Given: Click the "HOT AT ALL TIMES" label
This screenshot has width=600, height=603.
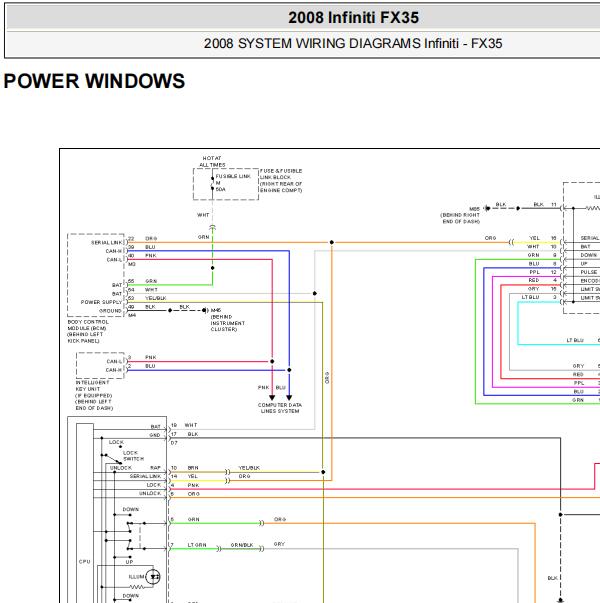Looking at the screenshot, I should click(212, 162).
